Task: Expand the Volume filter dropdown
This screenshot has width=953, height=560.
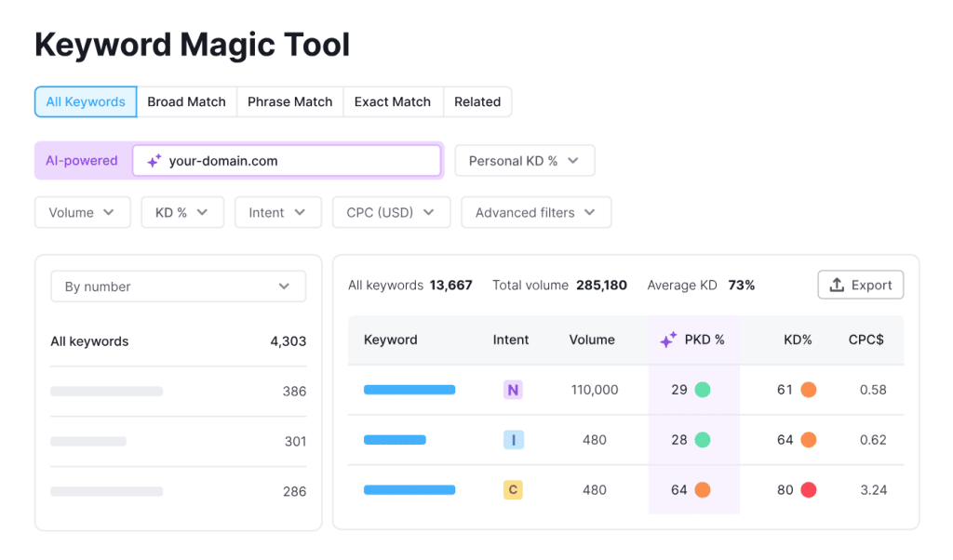Action: pyautogui.click(x=82, y=213)
